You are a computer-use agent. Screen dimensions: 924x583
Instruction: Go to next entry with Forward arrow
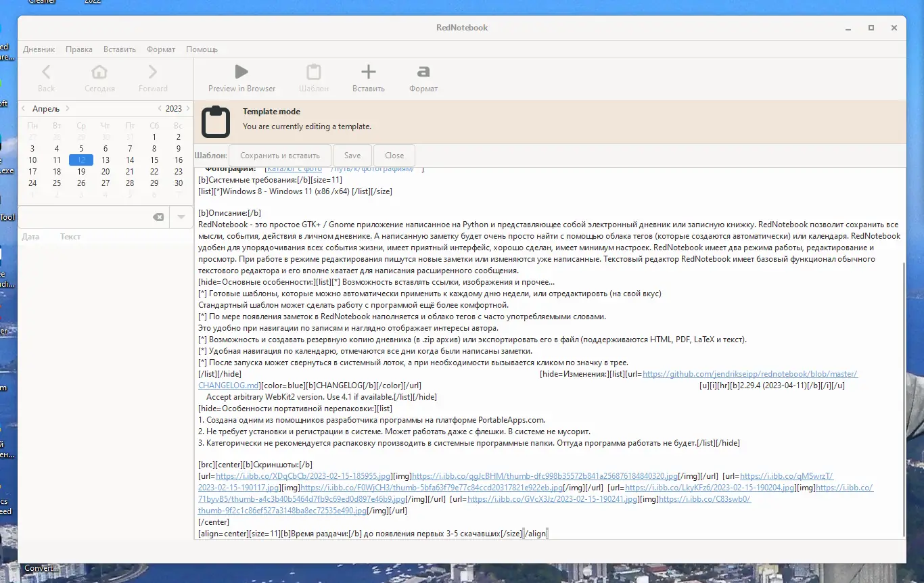(x=153, y=78)
